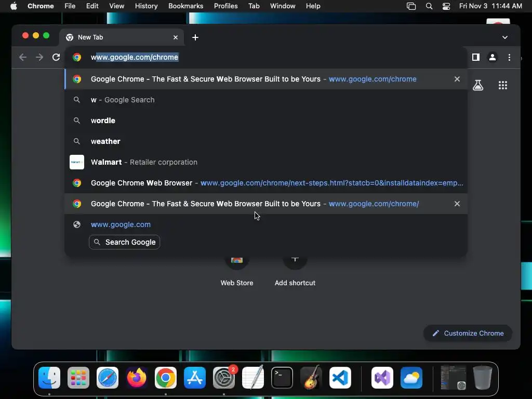This screenshot has height=399, width=532.
Task: Open the View menu
Action: point(117,6)
